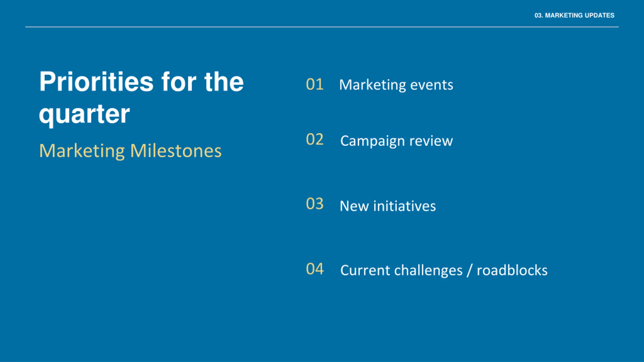Click the word "Priorities" in the slide title
This screenshot has width=644, height=362.
(96, 82)
